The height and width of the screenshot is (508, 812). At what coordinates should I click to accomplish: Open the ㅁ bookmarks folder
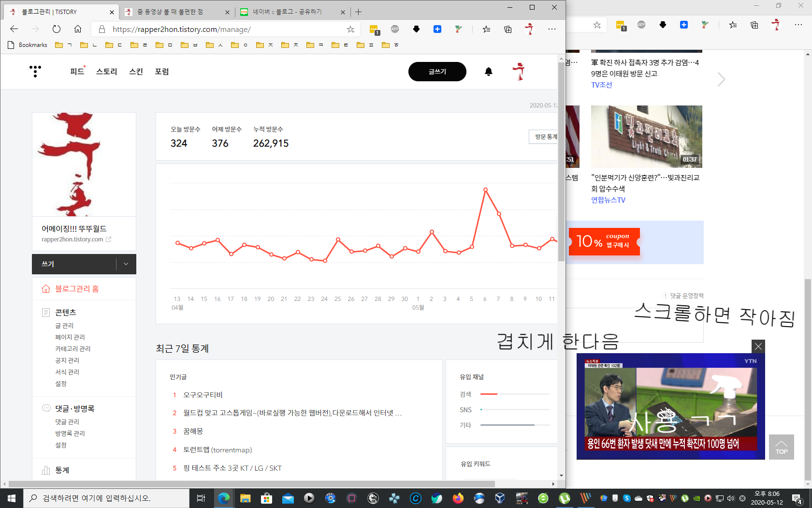164,45
